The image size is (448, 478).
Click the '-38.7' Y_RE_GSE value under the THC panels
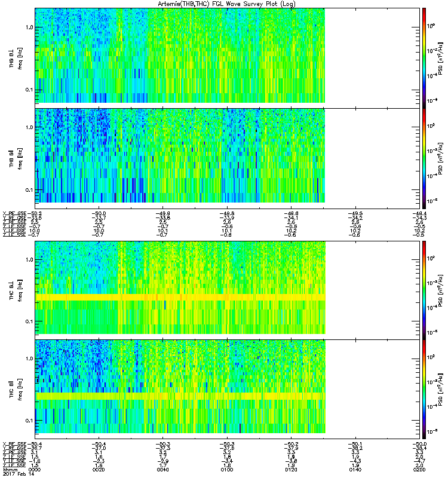(x=35, y=449)
